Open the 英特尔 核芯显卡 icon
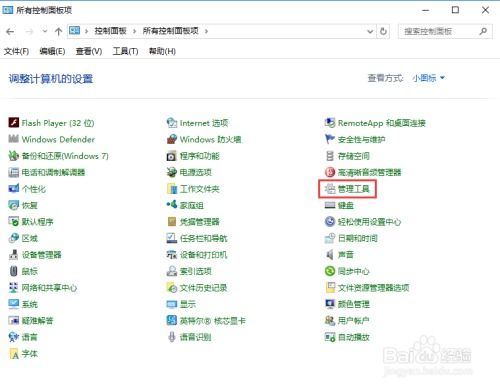 pyautogui.click(x=172, y=320)
